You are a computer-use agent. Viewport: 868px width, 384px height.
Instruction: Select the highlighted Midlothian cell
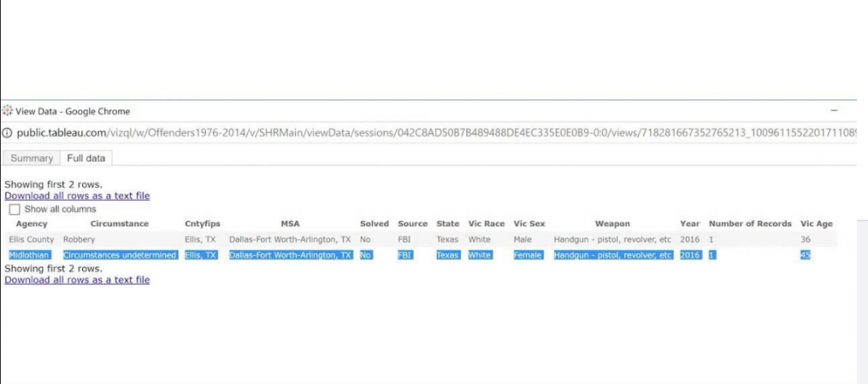point(30,255)
